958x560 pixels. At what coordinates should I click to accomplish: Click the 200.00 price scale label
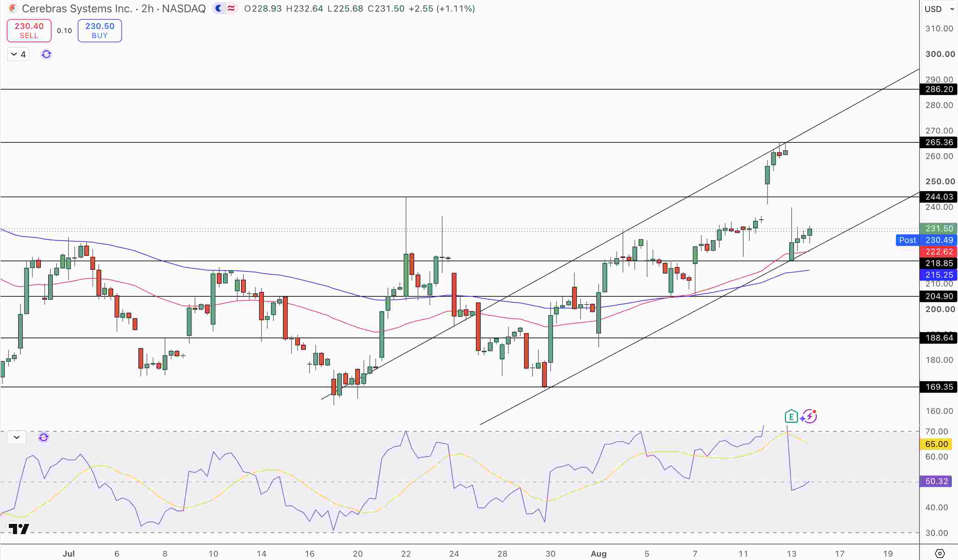pos(940,309)
